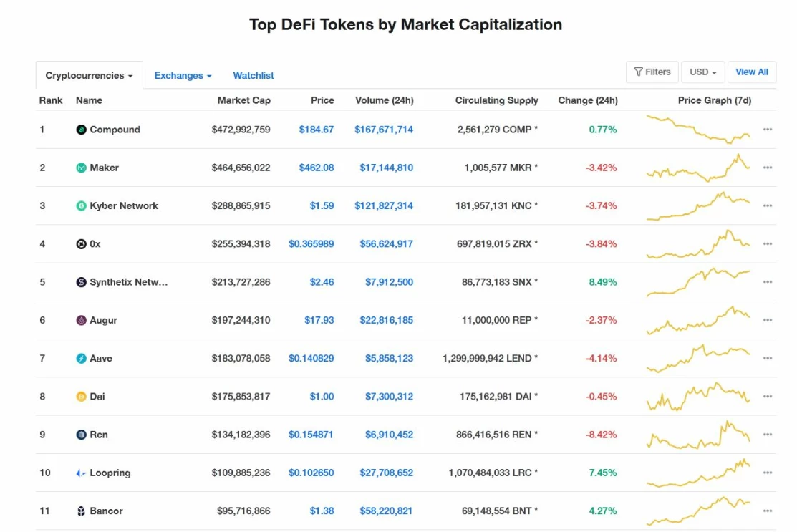Open the Filters panel
Image resolution: width=797 pixels, height=532 pixels.
tap(652, 72)
